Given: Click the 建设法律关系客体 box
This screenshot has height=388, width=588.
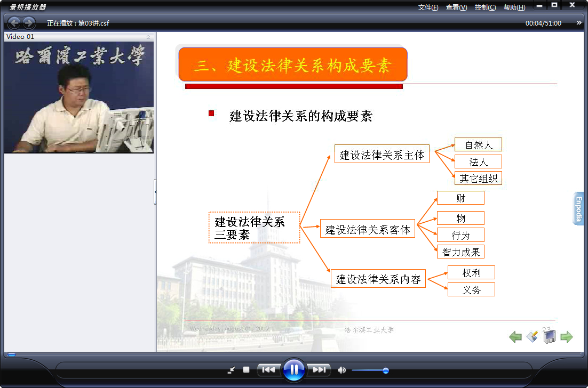Looking at the screenshot, I should click(368, 229).
